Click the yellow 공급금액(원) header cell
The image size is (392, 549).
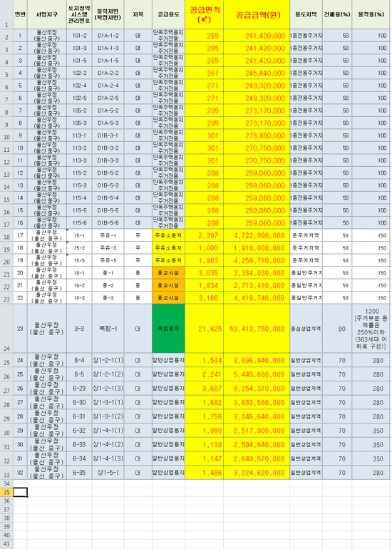coord(257,14)
